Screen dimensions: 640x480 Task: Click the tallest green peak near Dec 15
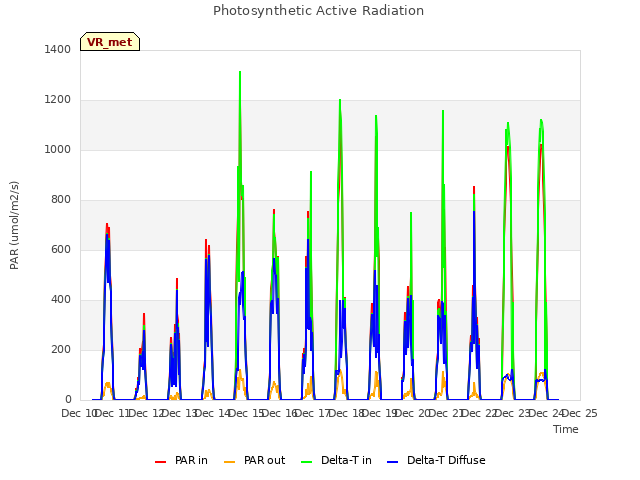point(240,73)
